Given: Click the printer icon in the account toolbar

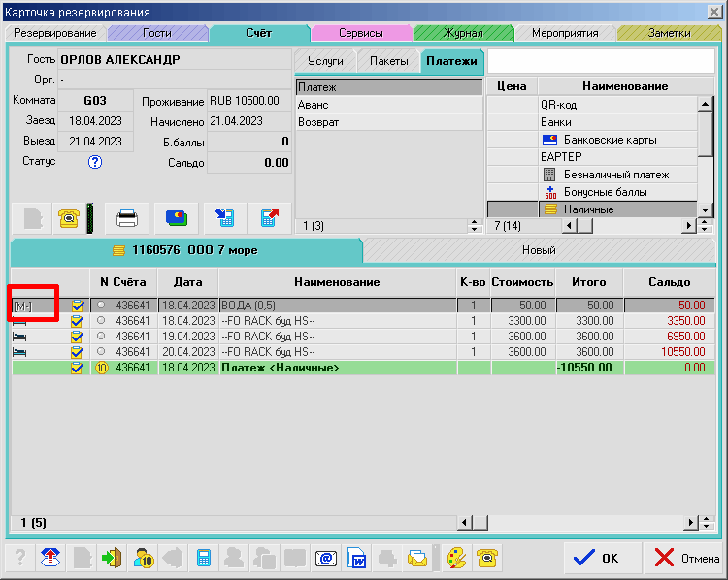Looking at the screenshot, I should click(127, 218).
